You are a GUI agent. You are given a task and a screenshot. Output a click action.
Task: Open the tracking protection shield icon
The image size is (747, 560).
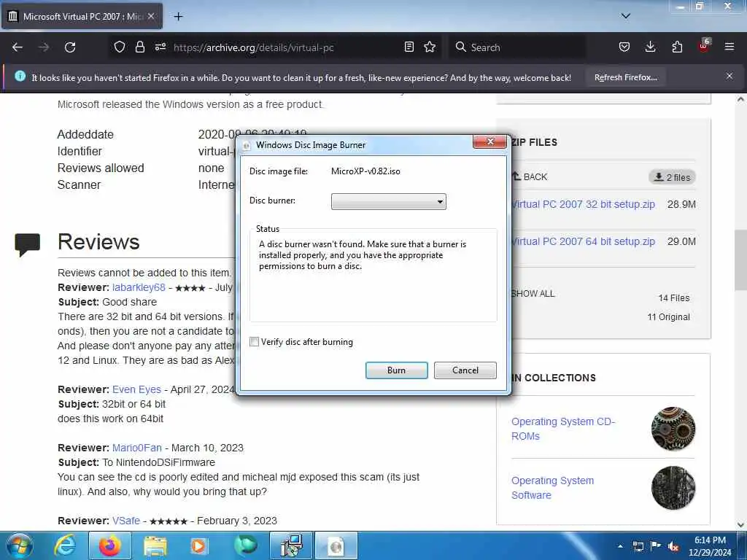[x=119, y=47]
